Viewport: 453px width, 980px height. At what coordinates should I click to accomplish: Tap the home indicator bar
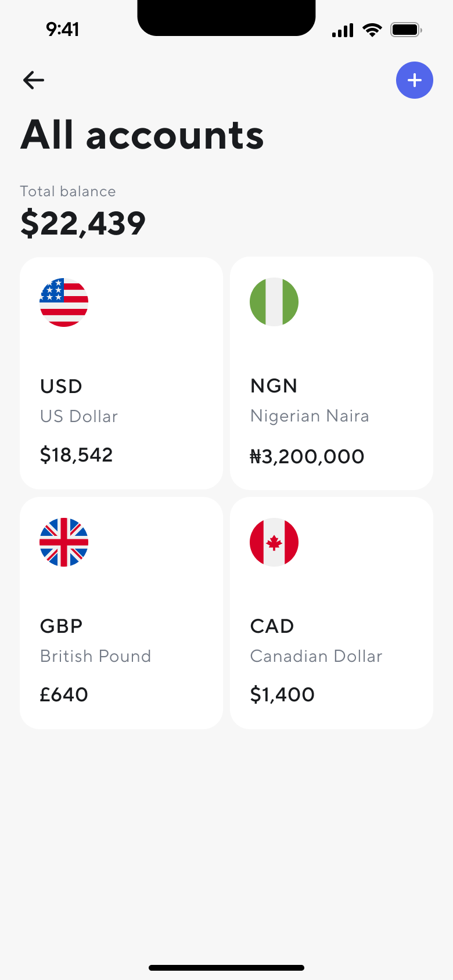(x=227, y=968)
